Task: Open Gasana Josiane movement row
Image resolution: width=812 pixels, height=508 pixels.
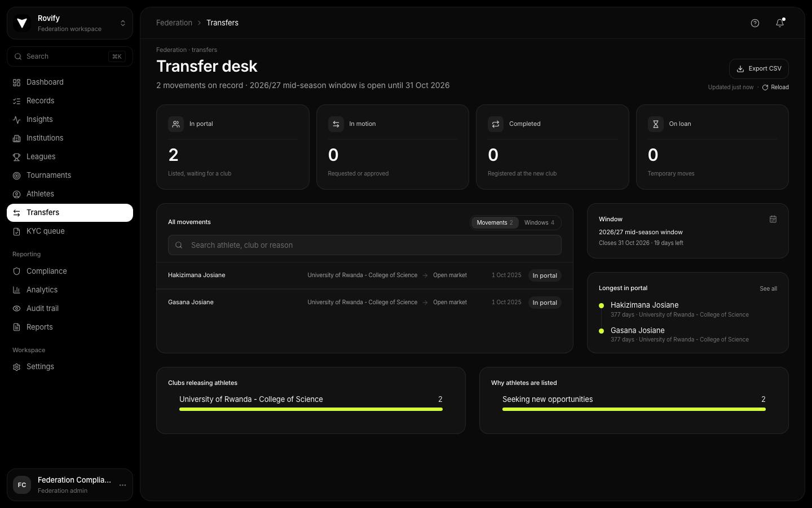Action: click(365, 303)
